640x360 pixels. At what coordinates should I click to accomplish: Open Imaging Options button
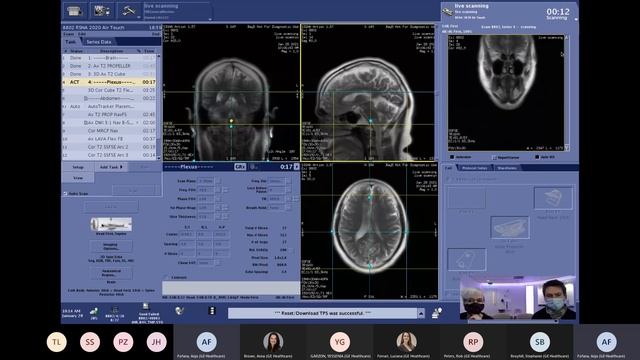click(111, 246)
